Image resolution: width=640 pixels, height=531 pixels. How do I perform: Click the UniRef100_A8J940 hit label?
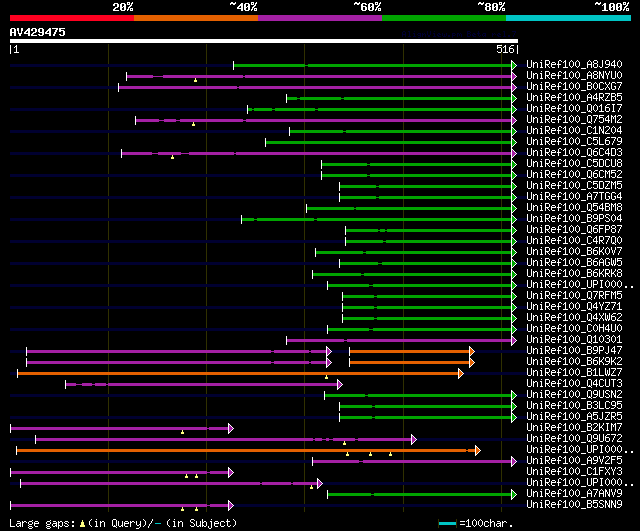click(574, 64)
